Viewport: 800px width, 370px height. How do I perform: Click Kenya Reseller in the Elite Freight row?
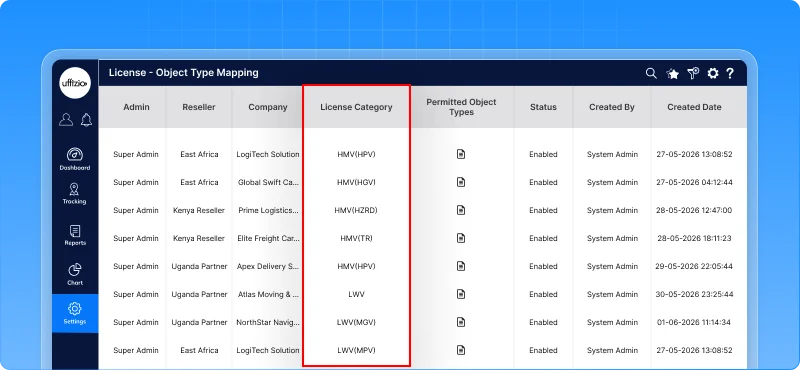tap(199, 238)
